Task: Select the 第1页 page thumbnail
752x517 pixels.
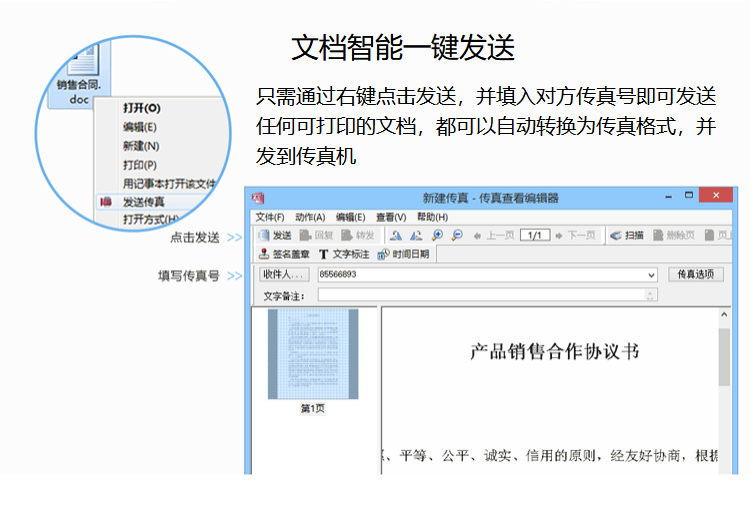Action: [x=312, y=355]
